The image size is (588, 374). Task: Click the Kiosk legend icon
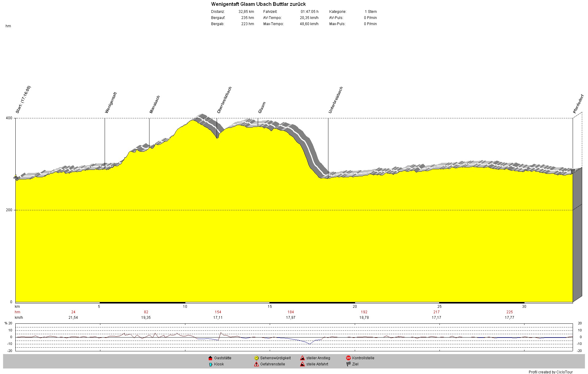pyautogui.click(x=211, y=364)
